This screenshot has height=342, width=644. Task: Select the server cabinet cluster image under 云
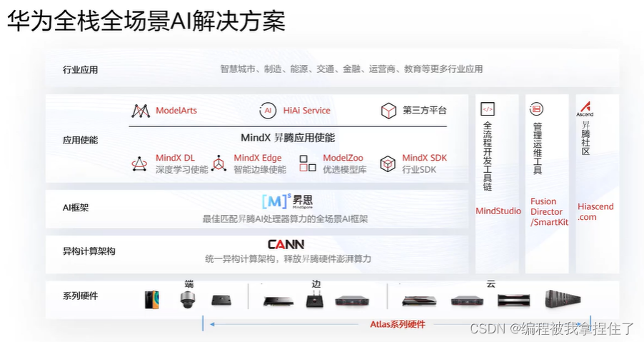point(563,299)
